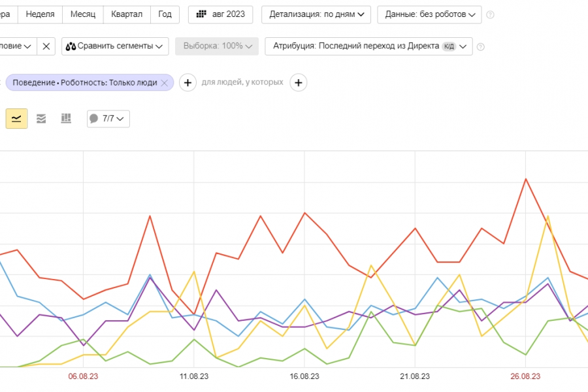Open help for 'Данные: без роботов'
Screen dimensions: 588x392
[x=490, y=14]
